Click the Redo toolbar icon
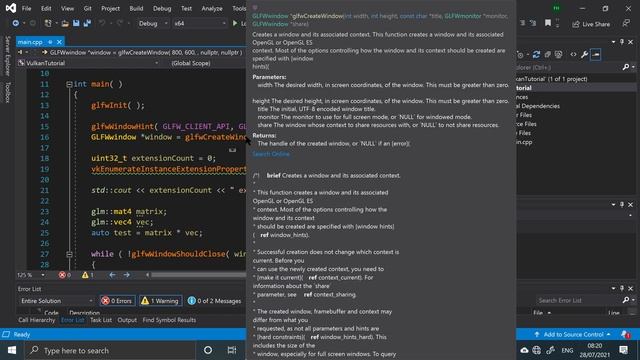The height and width of the screenshot is (360, 640). click(x=119, y=23)
